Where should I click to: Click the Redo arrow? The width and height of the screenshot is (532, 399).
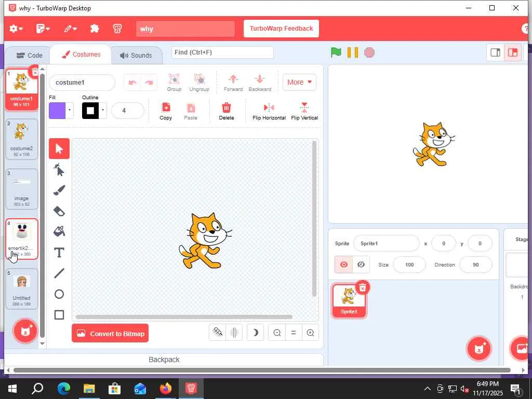[149, 83]
